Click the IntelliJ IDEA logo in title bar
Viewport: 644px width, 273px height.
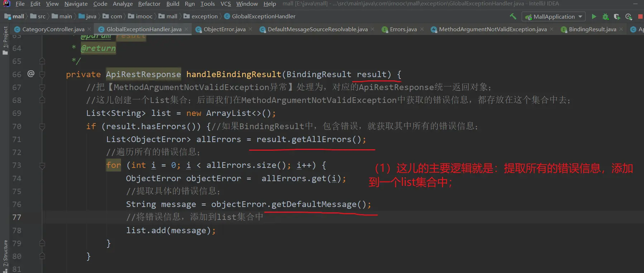[x=6, y=4]
